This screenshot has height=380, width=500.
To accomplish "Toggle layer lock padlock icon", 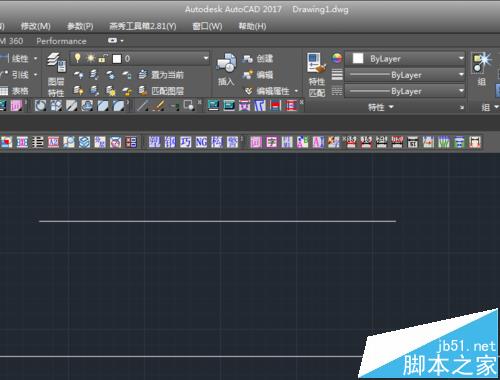I will (103, 59).
